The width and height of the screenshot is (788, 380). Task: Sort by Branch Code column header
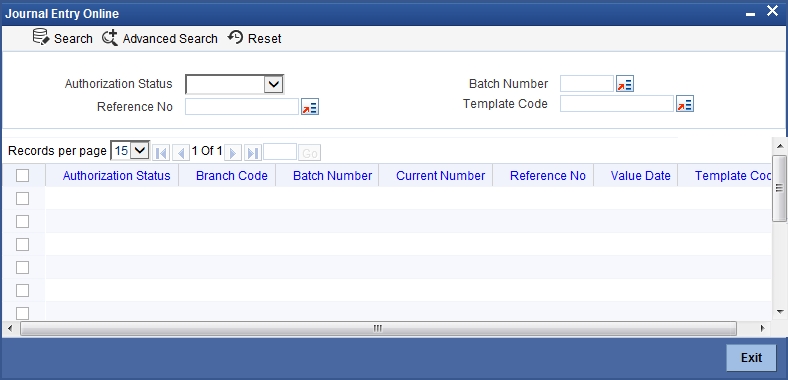point(232,175)
